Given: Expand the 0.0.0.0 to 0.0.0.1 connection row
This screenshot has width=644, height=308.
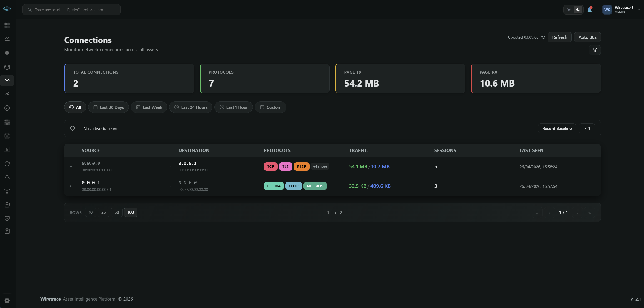Looking at the screenshot, I should point(71,166).
